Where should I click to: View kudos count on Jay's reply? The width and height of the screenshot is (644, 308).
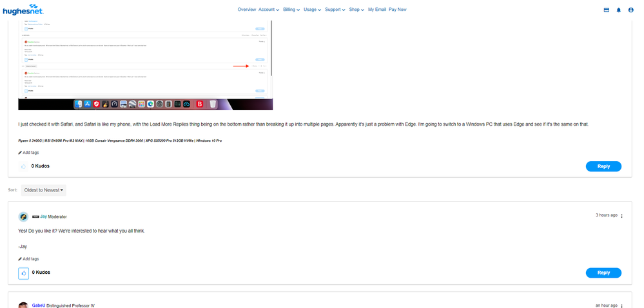(41, 273)
